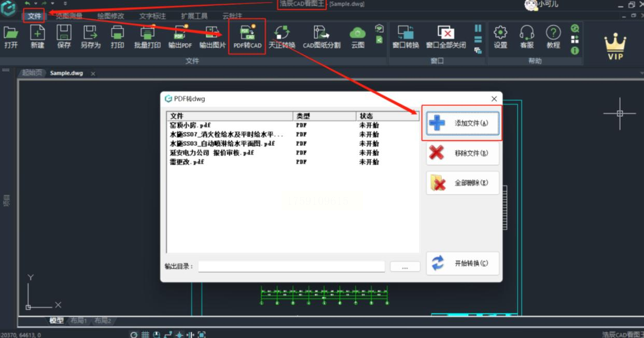The width and height of the screenshot is (644, 338).
Task: Toggle polar tracking circle in status bar
Action: click(134, 335)
